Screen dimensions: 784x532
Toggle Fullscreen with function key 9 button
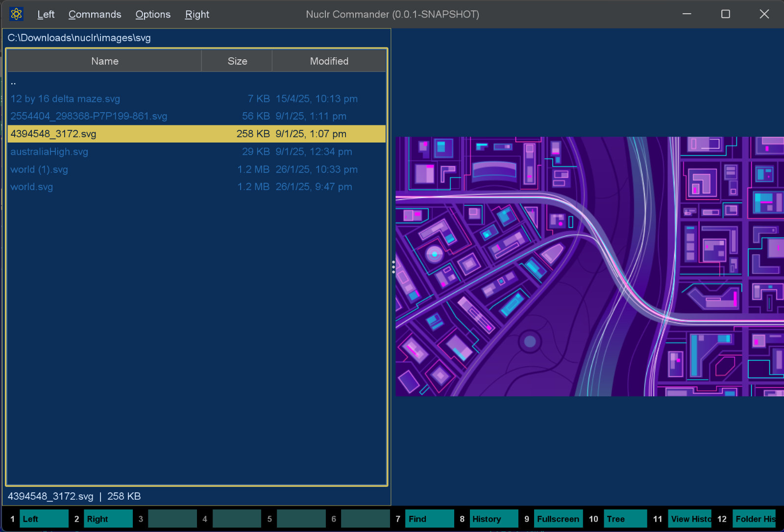point(559,519)
